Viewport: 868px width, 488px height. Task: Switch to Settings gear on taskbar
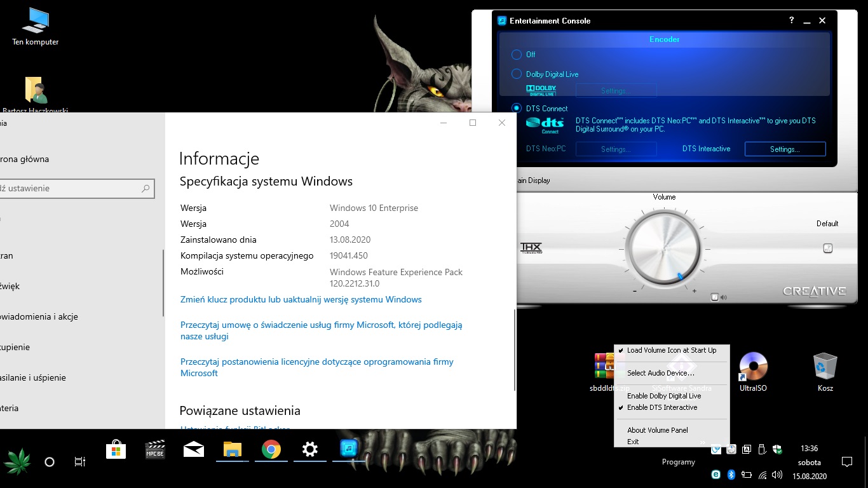click(x=310, y=450)
